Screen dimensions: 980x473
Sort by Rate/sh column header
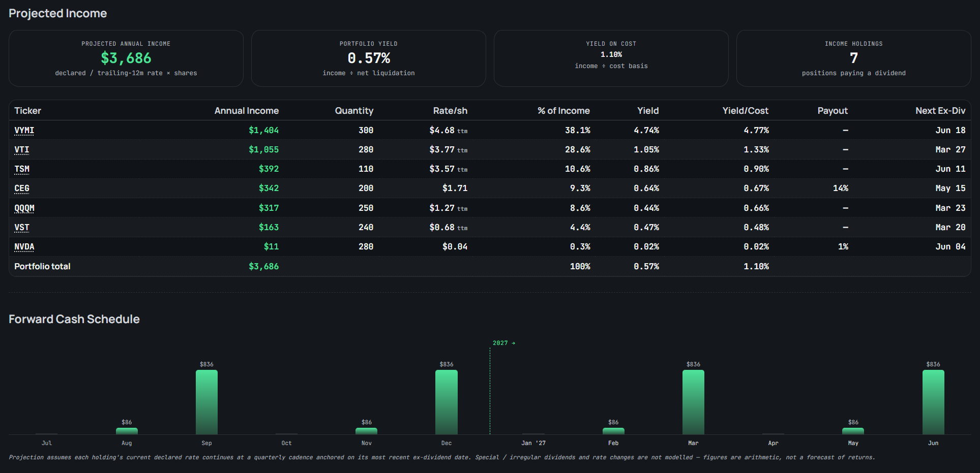[450, 110]
